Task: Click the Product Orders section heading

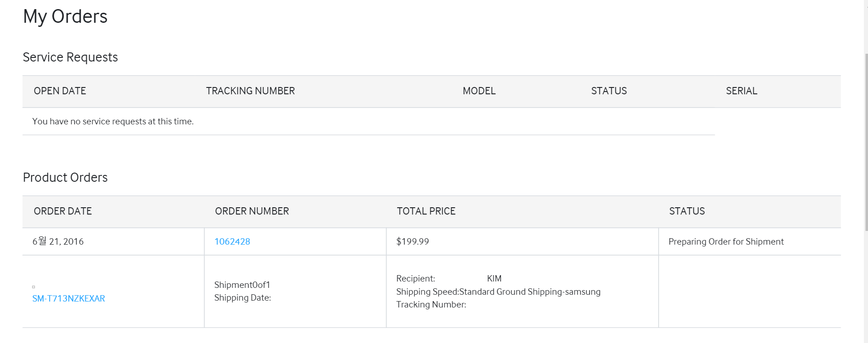Action: click(65, 177)
